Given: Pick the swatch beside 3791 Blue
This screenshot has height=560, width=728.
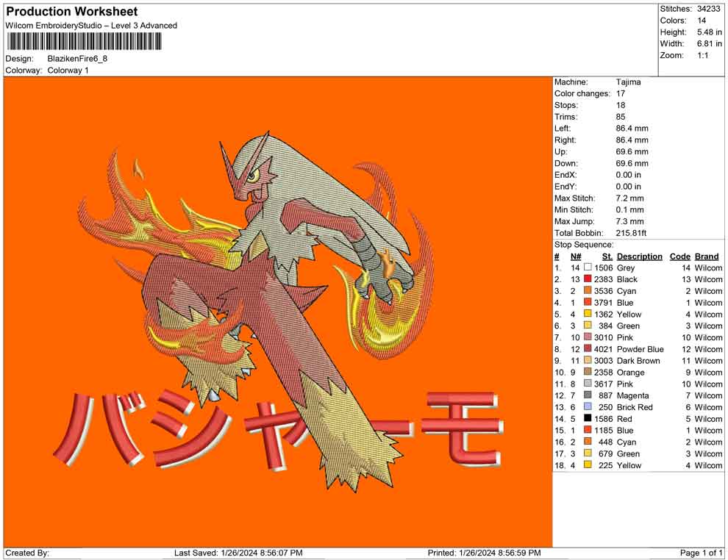Looking at the screenshot, I should [588, 302].
